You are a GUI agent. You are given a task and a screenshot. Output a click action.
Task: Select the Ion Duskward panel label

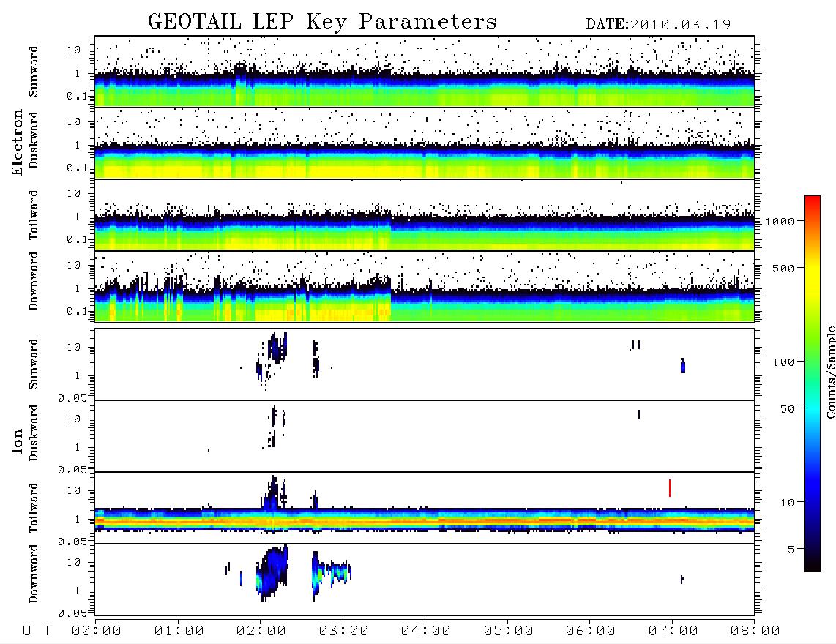pyautogui.click(x=34, y=433)
